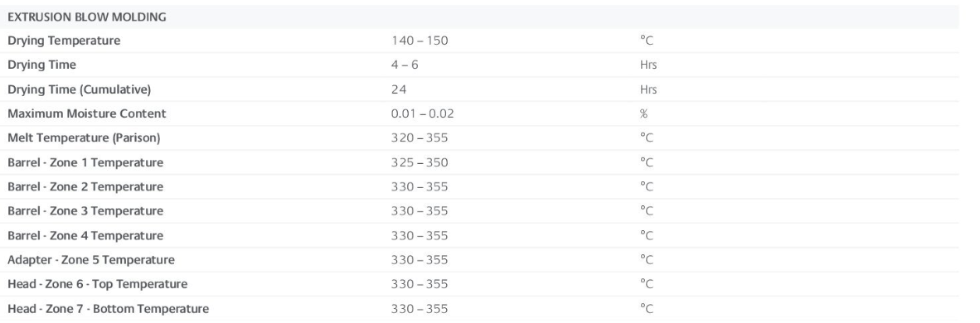This screenshot has width=980, height=323.
Task: Click the 320 – 355 melt temperature value
Action: [x=420, y=138]
